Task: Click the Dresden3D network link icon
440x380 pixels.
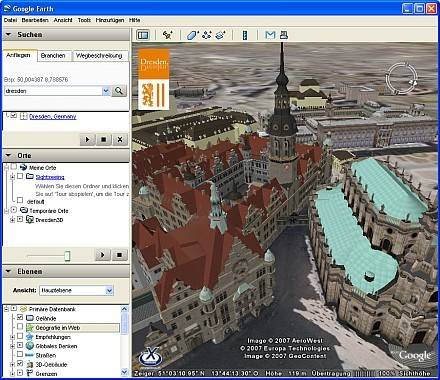Action: click(30, 220)
